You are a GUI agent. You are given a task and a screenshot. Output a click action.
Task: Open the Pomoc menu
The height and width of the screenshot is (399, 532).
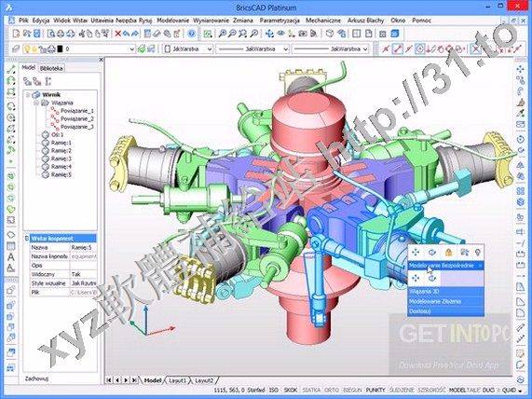coord(421,21)
